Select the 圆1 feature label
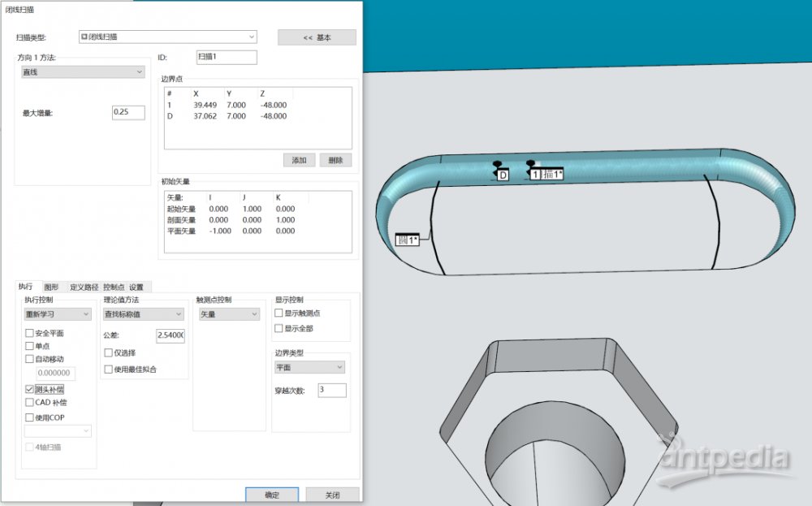This screenshot has width=812, height=506. click(407, 240)
